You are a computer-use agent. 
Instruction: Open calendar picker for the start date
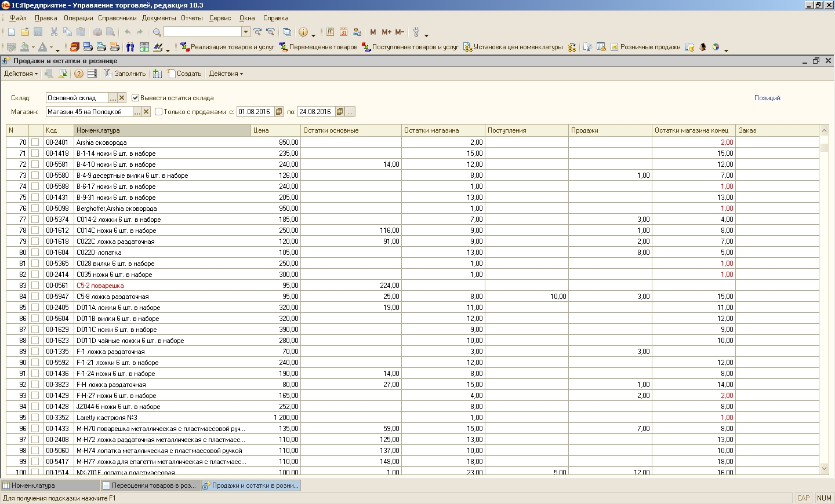[279, 112]
